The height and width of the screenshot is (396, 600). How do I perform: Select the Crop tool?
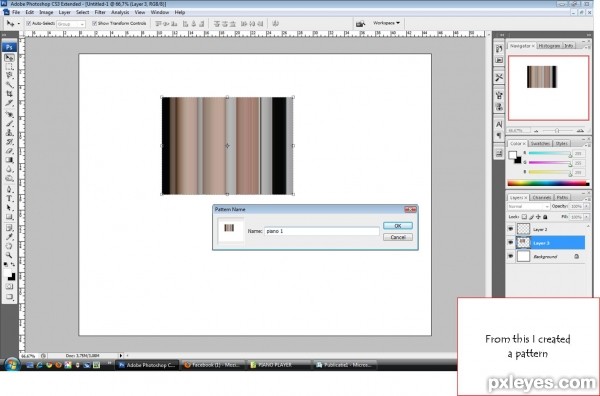click(9, 94)
